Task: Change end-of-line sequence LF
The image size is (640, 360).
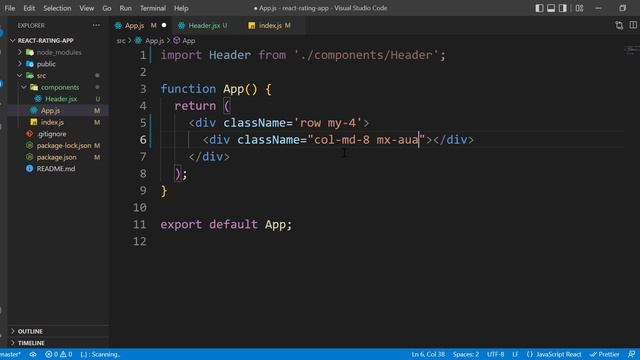Action: (x=515, y=354)
